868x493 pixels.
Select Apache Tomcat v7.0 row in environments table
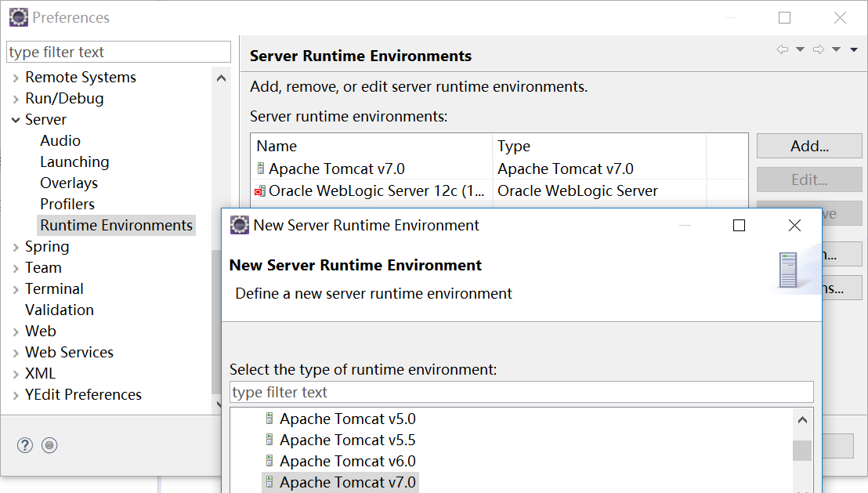[x=499, y=169]
